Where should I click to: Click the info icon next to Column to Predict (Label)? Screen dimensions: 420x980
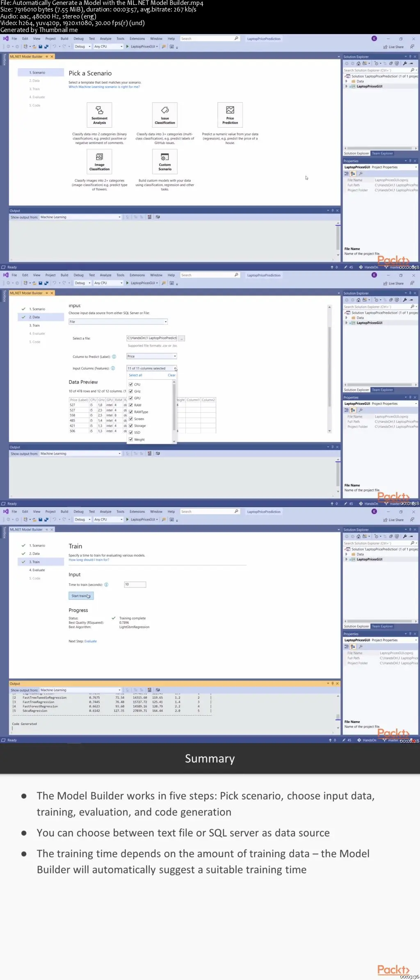(x=114, y=356)
